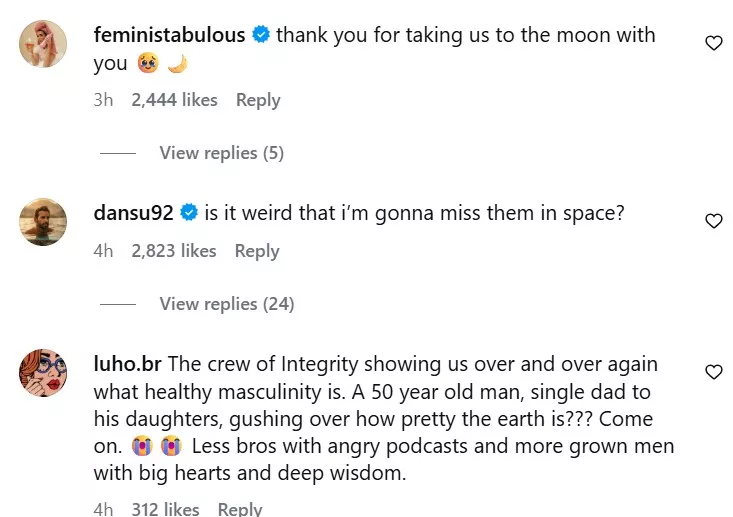This screenshot has height=517, width=733.
Task: Open dansu92 profile picture
Action: coord(43,221)
